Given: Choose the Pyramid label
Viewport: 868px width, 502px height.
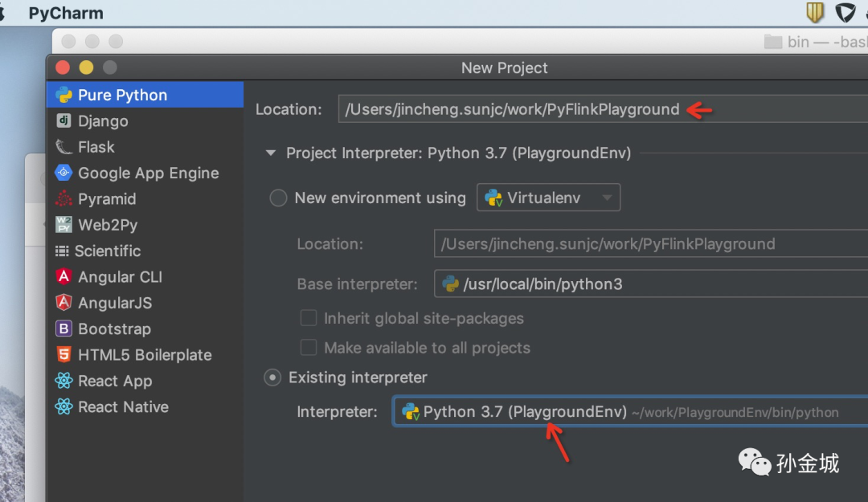Looking at the screenshot, I should tap(107, 199).
